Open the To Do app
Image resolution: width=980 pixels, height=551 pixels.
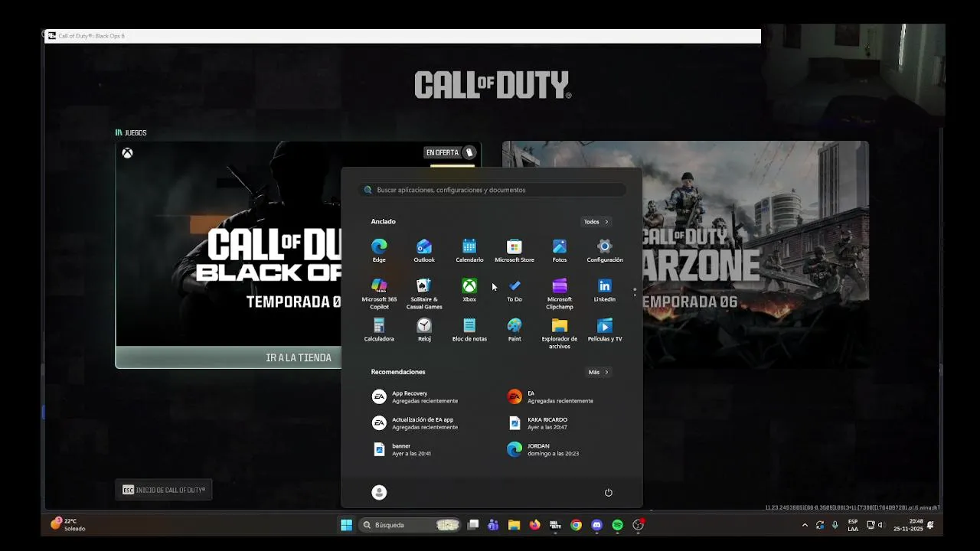point(514,290)
